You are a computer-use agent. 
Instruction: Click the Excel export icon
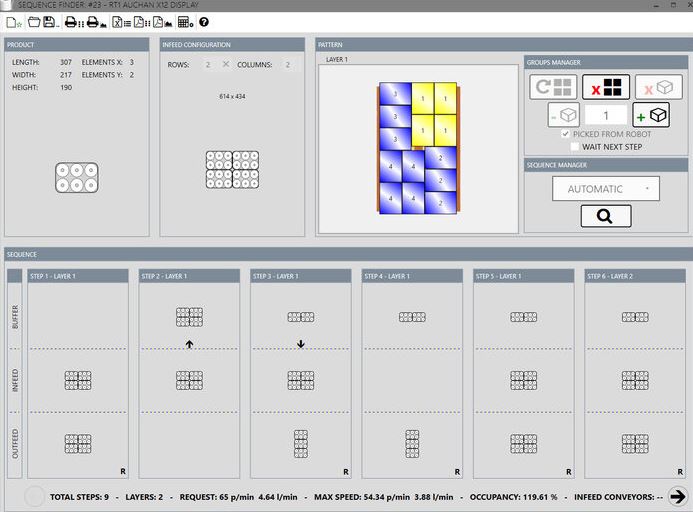(x=118, y=22)
